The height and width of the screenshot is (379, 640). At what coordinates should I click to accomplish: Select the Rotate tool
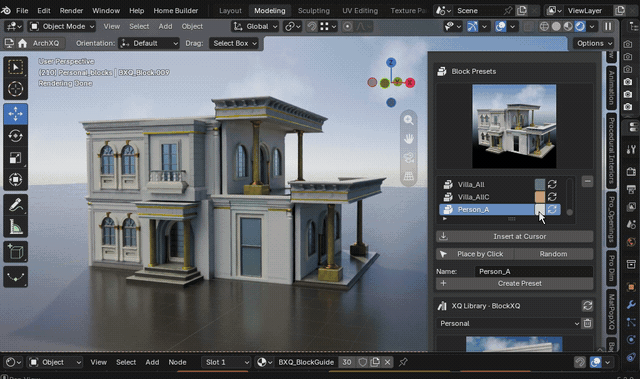(x=16, y=135)
